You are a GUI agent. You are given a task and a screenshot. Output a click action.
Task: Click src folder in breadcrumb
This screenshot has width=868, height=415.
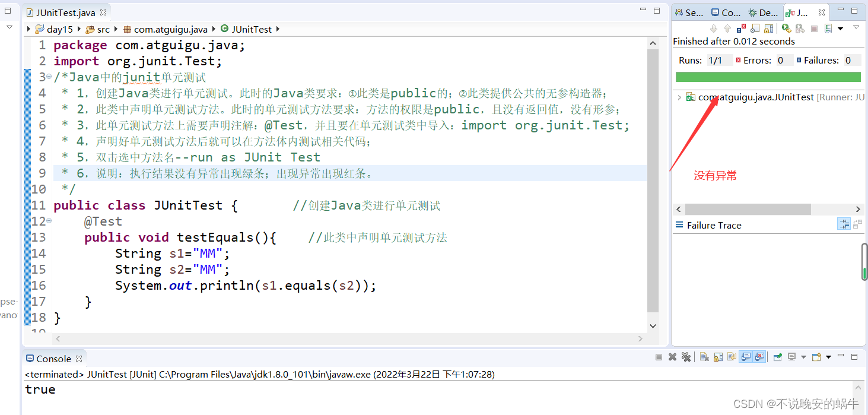click(x=98, y=29)
